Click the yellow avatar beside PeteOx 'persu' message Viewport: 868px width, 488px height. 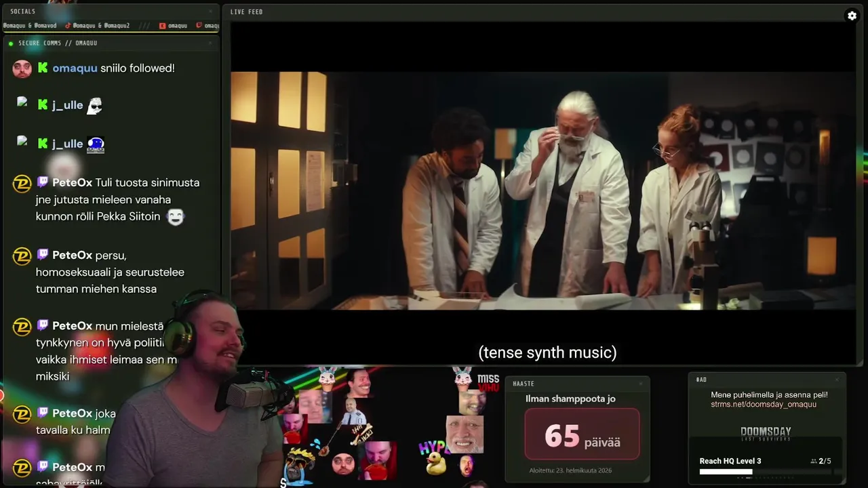[x=22, y=256]
